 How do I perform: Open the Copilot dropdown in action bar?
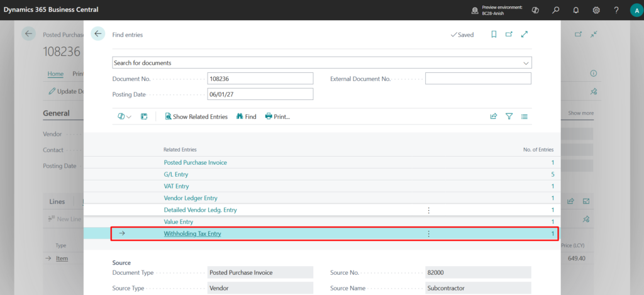(x=125, y=116)
